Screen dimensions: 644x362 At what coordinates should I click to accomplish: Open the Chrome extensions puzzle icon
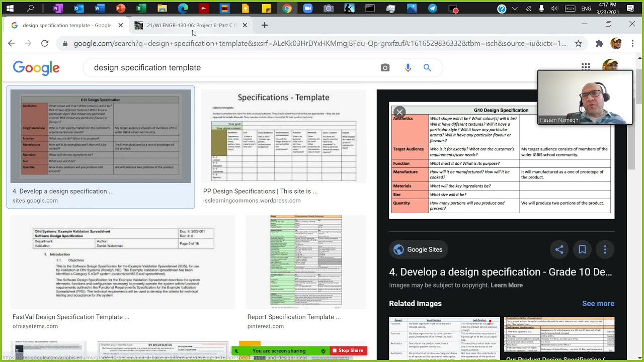599,44
